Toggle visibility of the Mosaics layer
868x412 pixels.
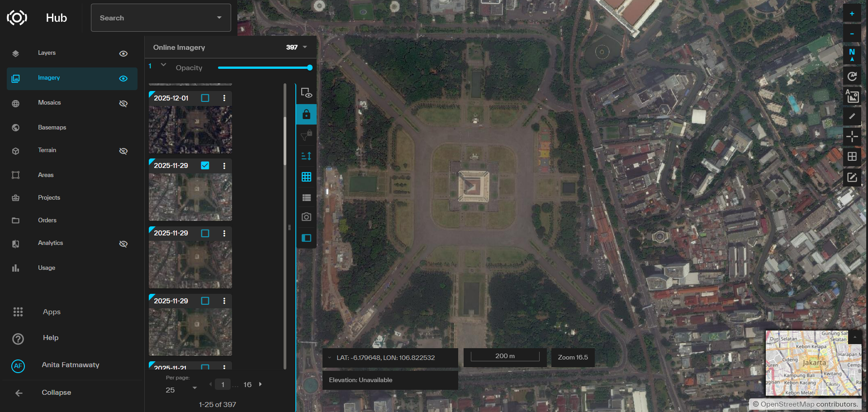pos(123,103)
